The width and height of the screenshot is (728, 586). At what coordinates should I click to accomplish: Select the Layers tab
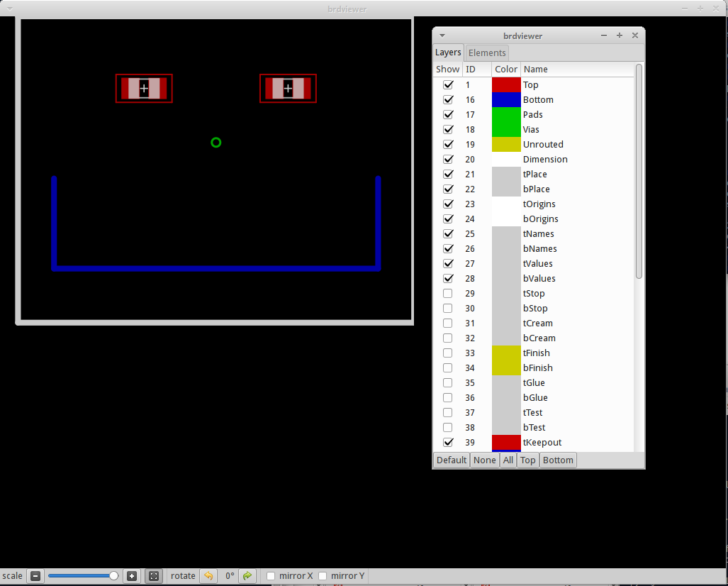point(448,52)
